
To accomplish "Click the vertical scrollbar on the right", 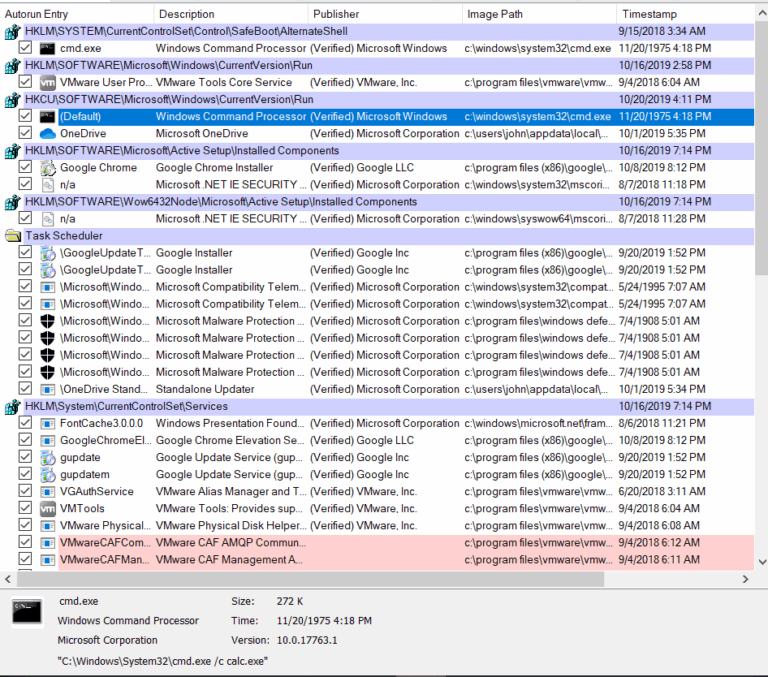I will [x=759, y=150].
